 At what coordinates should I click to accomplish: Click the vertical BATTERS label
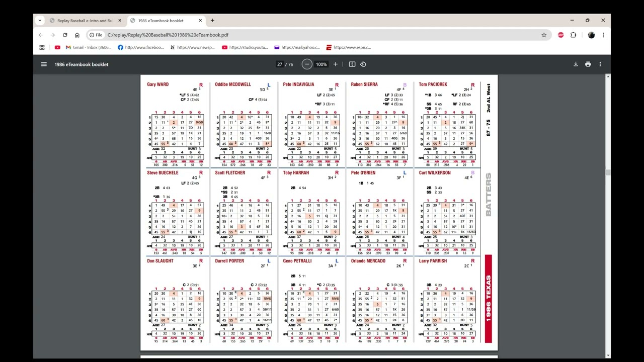[489, 195]
